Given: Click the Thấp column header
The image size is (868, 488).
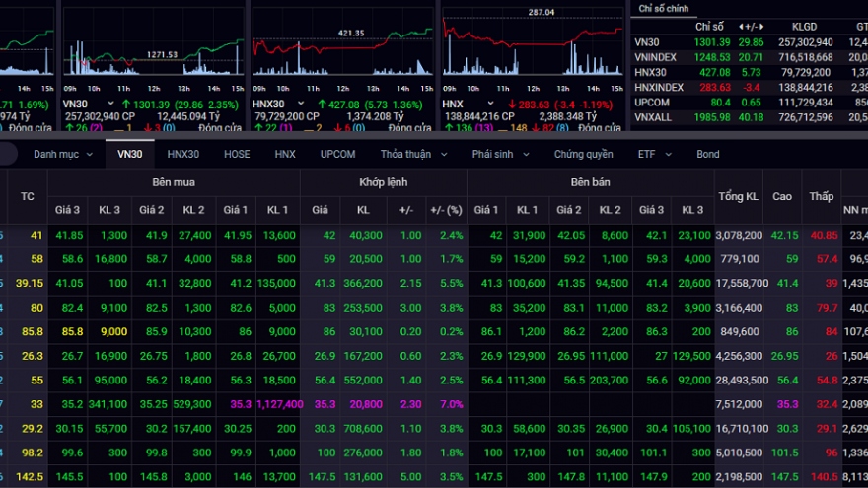Looking at the screenshot, I should click(821, 196).
